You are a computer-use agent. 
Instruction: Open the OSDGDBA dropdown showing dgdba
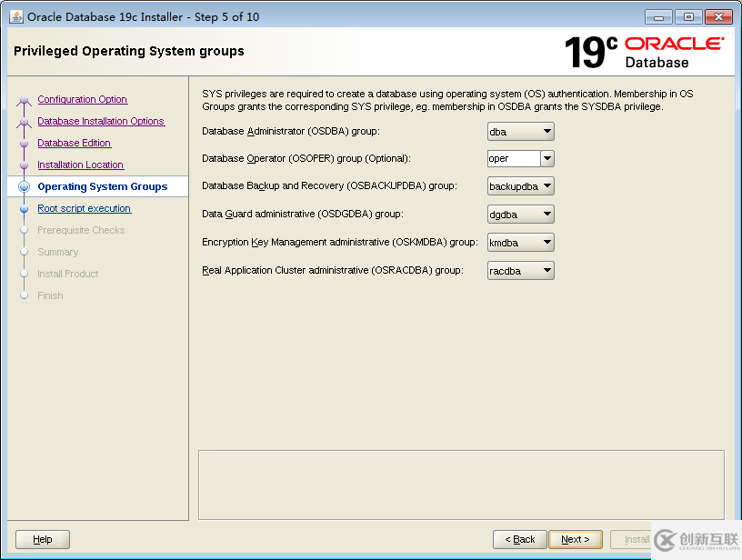(520, 215)
